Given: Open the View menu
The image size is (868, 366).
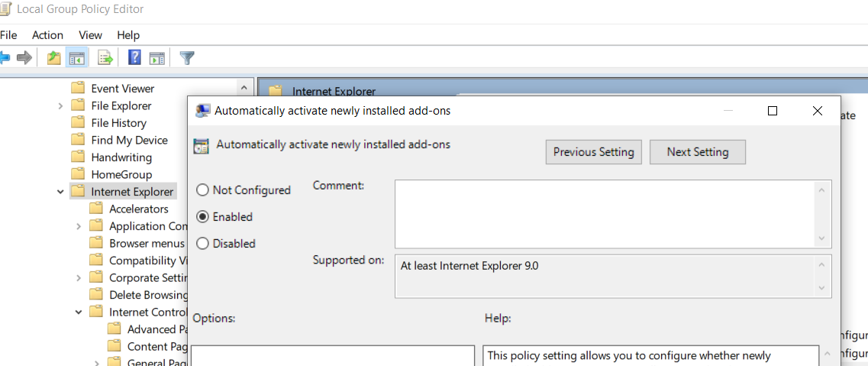Looking at the screenshot, I should coord(90,35).
